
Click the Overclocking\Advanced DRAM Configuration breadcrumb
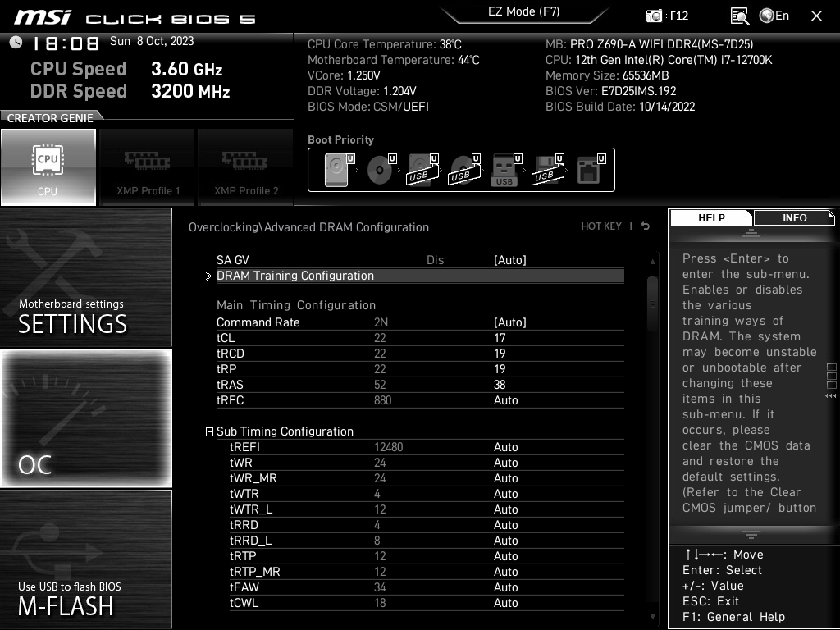[308, 227]
